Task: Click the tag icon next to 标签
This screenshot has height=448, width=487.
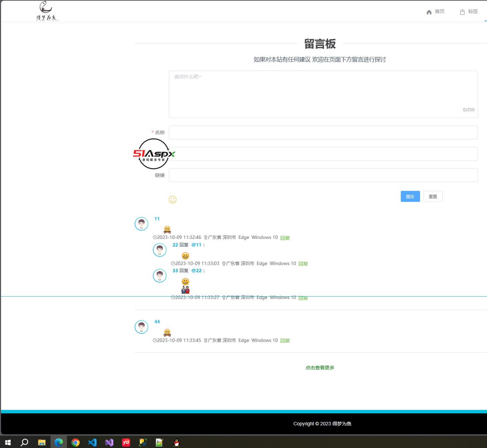Action: [462, 11]
